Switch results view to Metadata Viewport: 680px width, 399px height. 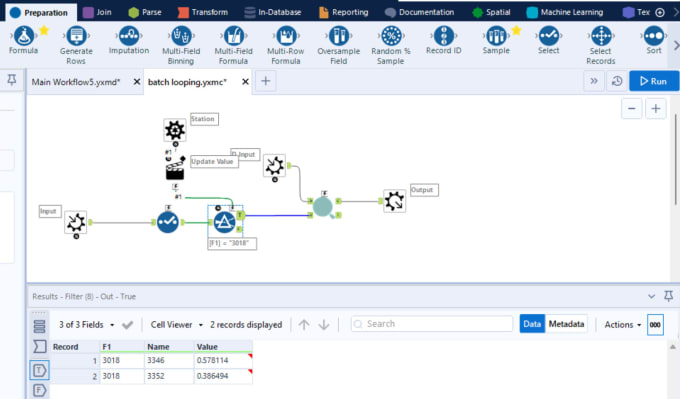pos(566,324)
